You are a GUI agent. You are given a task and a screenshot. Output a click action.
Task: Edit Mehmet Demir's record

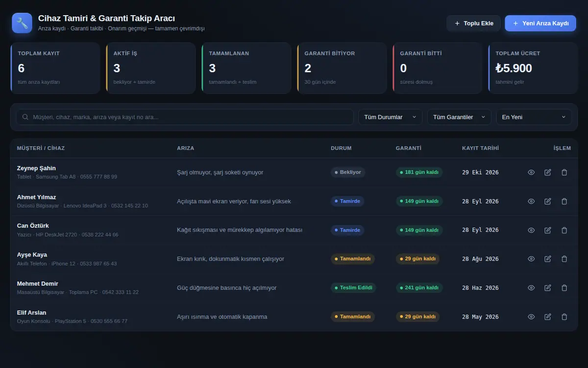[548, 288]
